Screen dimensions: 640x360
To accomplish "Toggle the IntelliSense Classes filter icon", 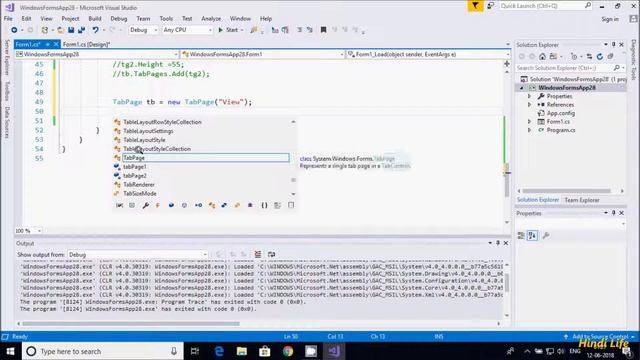I will click(211, 205).
